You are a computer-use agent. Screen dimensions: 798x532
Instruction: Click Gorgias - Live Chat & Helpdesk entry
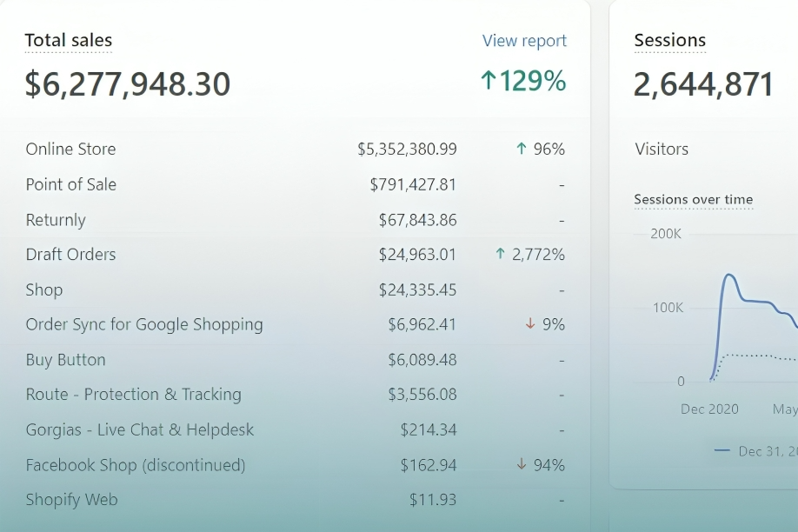pos(139,429)
